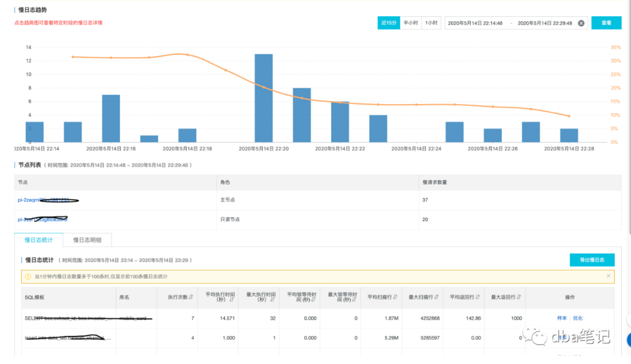This screenshot has height=364, width=631.
Task: Click the 查看 button
Action: 606,23
